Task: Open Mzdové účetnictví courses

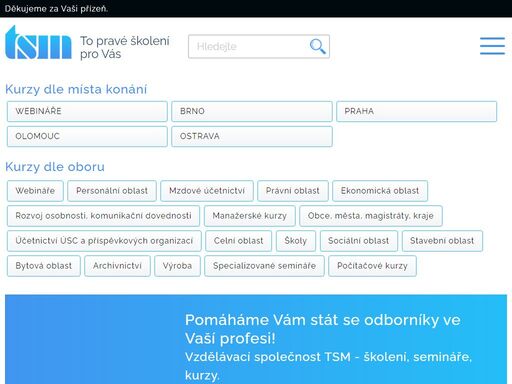Action: pos(207,191)
